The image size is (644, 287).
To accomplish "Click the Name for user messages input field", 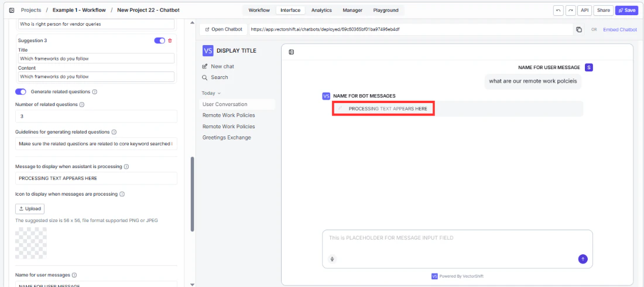I will click(x=96, y=285).
